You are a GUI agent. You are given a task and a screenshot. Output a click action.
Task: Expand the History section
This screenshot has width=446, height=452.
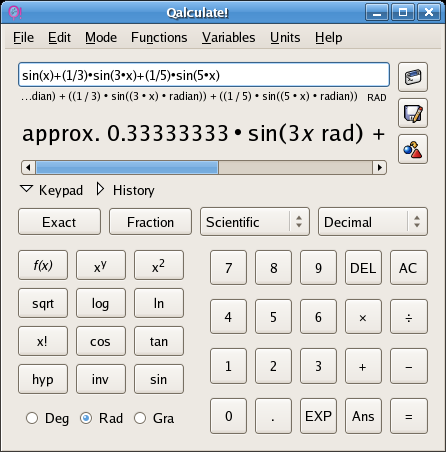pyautogui.click(x=125, y=190)
